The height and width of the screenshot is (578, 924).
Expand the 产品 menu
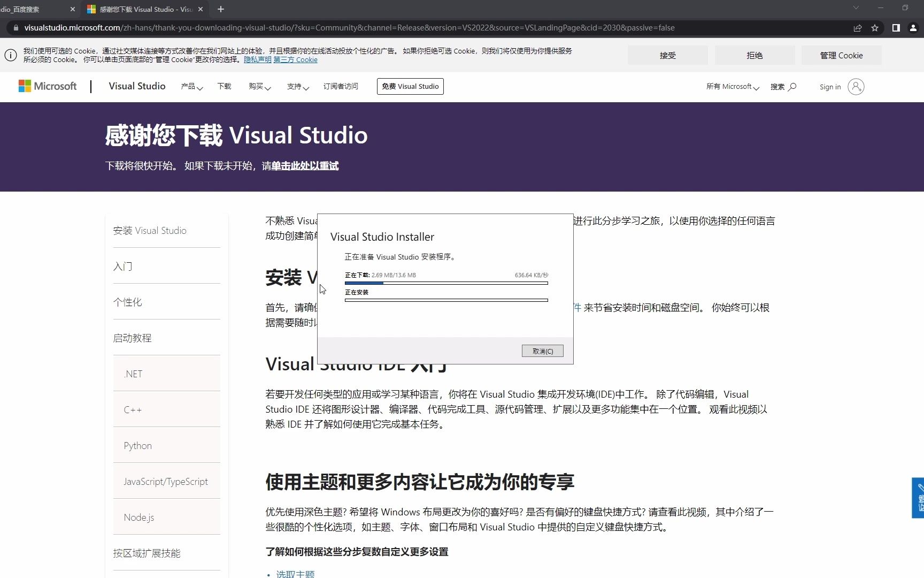coord(191,86)
